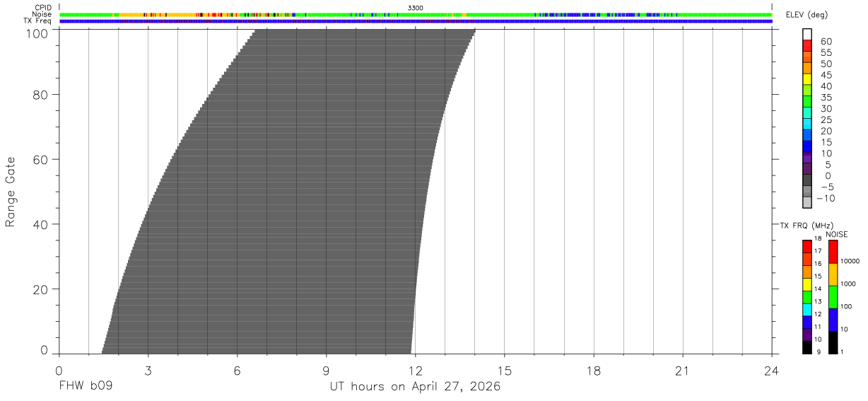Click y-axis tick label '80'
Image resolution: width=868 pixels, height=401 pixels.
(42, 94)
